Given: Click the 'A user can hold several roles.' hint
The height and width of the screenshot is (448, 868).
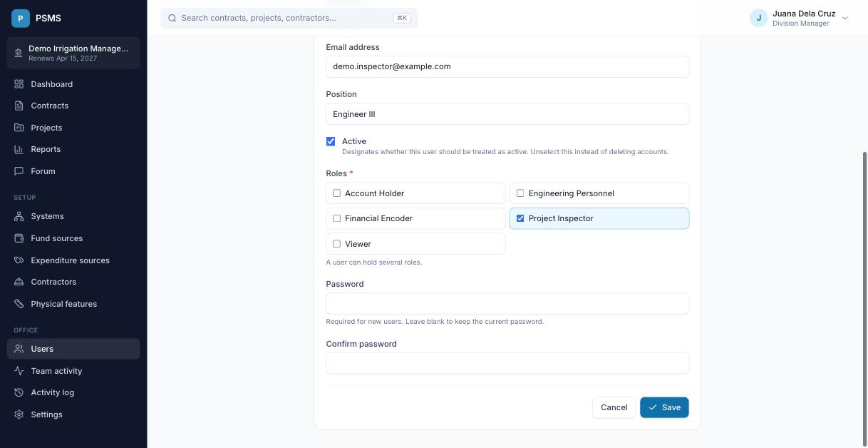Looking at the screenshot, I should 374,263.
